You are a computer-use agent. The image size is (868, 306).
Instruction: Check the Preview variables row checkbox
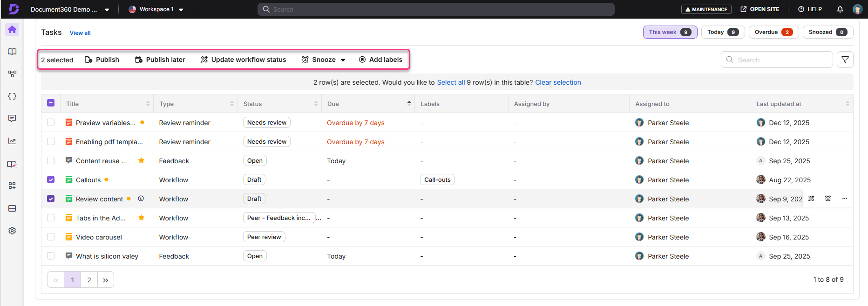click(51, 122)
